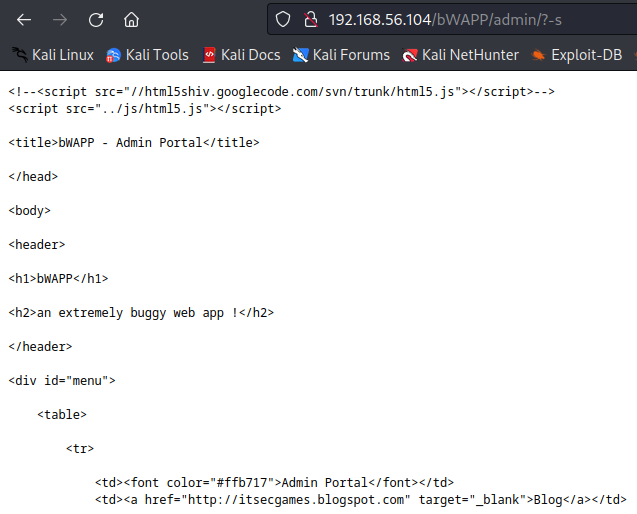Click the closing '</header>' tag text
Image resolution: width=637 pixels, height=514 pixels.
[x=40, y=347]
